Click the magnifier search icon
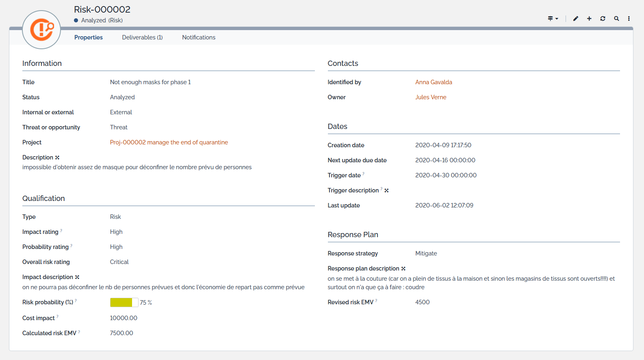The image size is (644, 360). (616, 19)
